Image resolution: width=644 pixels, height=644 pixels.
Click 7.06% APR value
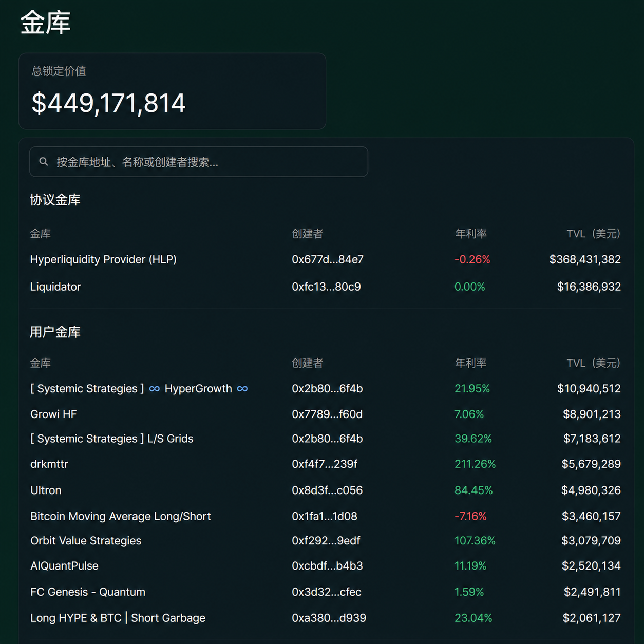469,414
